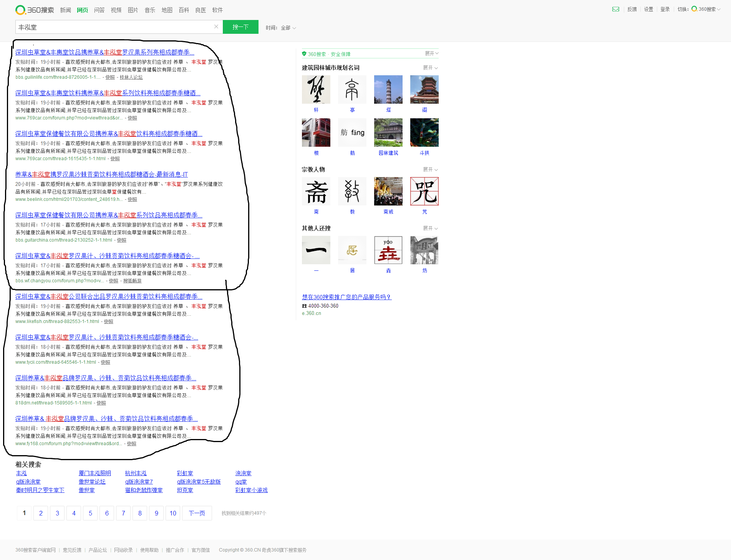Image resolution: width=731 pixels, height=560 pixels.
Task: Expand the 宗教人物 section
Action: tap(430, 169)
